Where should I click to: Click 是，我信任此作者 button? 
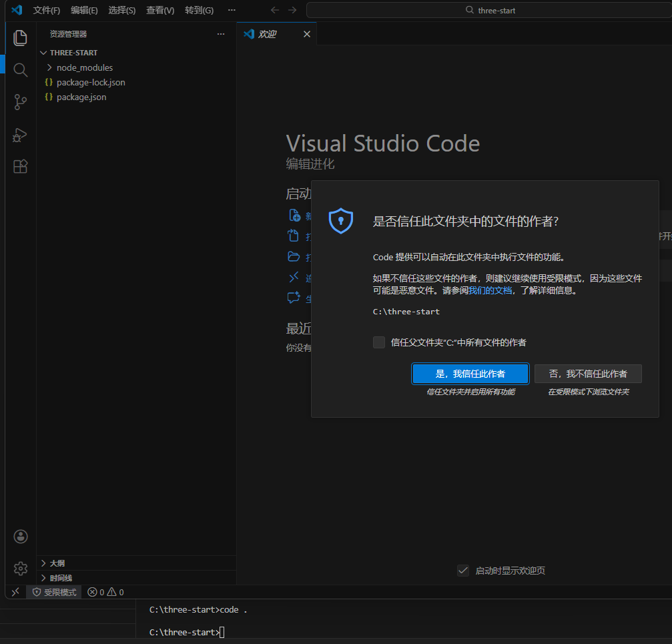[470, 374]
